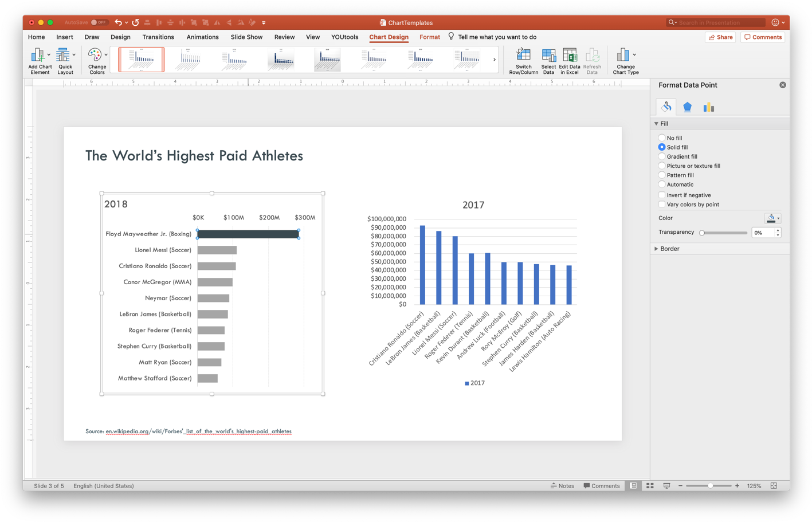
Task: Open Effects pentagon tab in Format pane
Action: click(x=687, y=107)
